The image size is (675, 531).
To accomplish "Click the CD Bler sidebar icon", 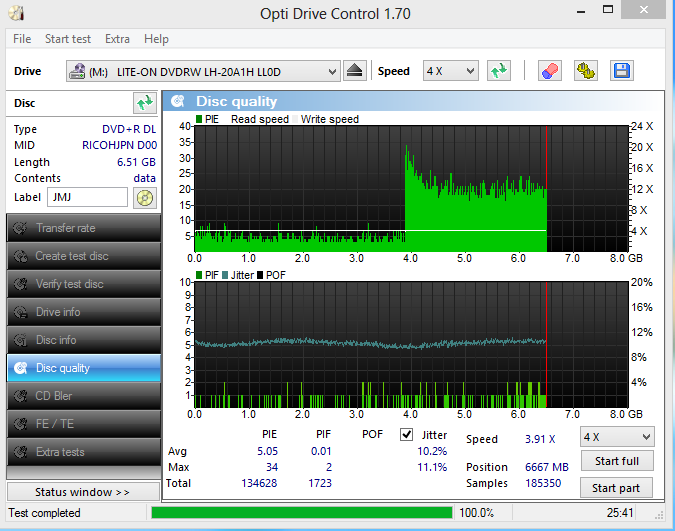I will pyautogui.click(x=20, y=396).
